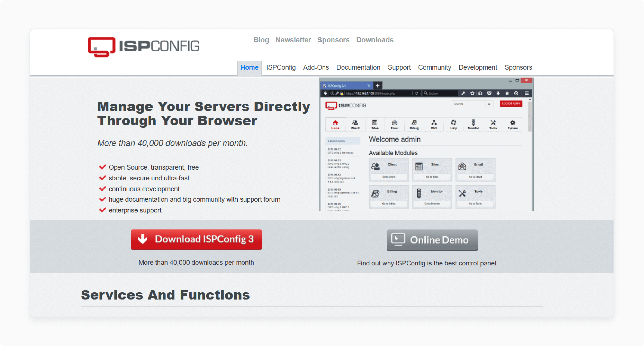Open the Add-Ons navigation item
Viewport: 644px width, 346px height.
pyautogui.click(x=316, y=67)
